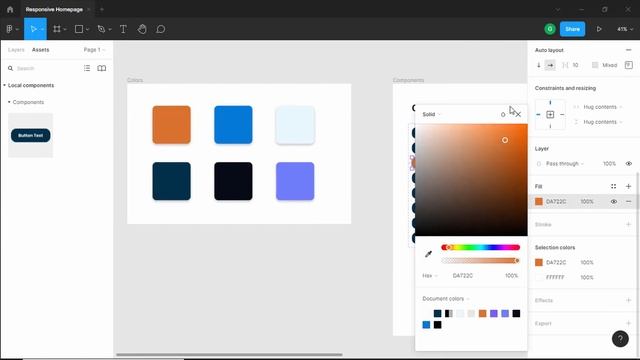640x360 pixels.
Task: Select the lavender purple square on canvas
Action: point(295,181)
